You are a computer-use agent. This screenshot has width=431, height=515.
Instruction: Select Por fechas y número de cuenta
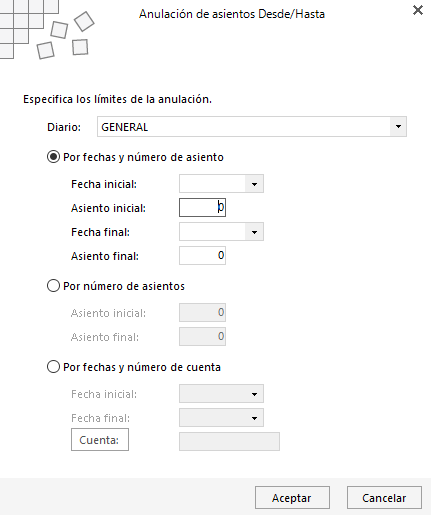(53, 367)
